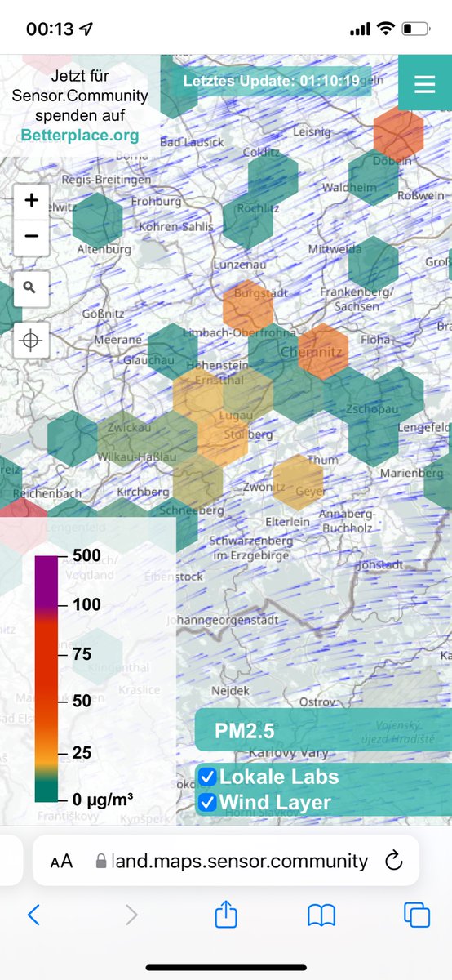
Task: Center map on my location crosshair
Action: (x=31, y=340)
